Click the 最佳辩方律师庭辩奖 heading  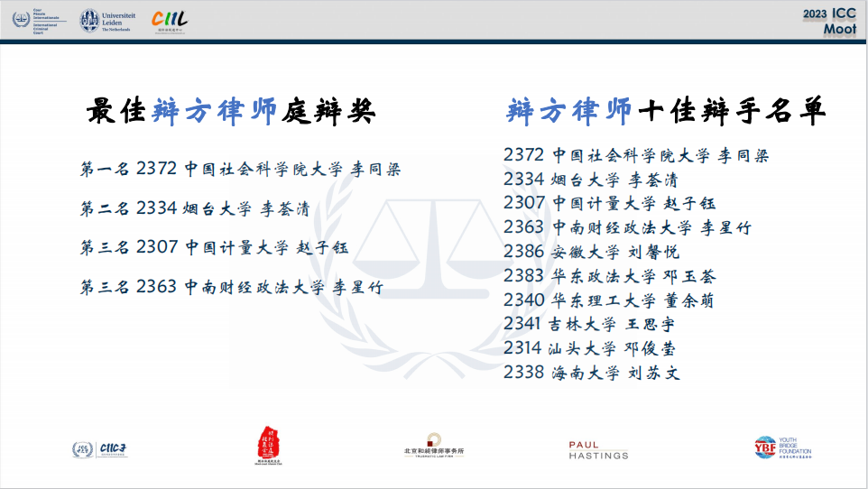(x=231, y=111)
